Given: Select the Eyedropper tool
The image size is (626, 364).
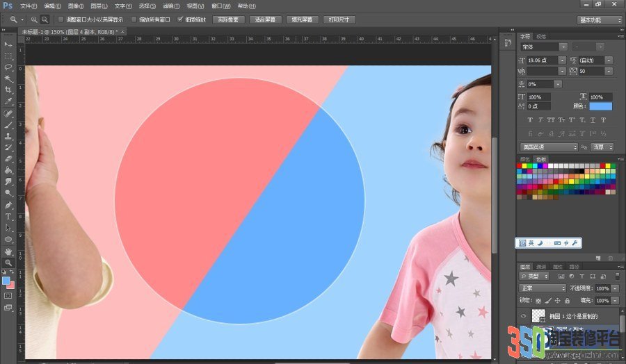Looking at the screenshot, I should (8, 101).
